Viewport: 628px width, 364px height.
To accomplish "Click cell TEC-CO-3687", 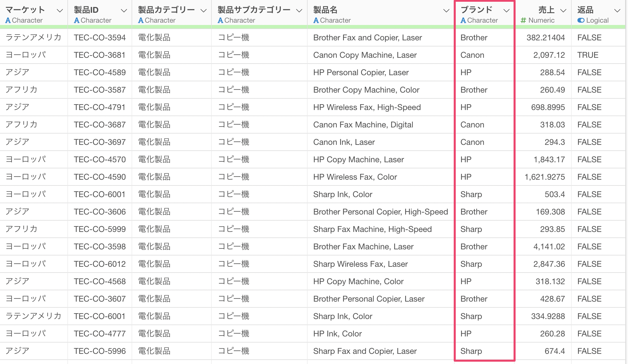I will coord(100,125).
